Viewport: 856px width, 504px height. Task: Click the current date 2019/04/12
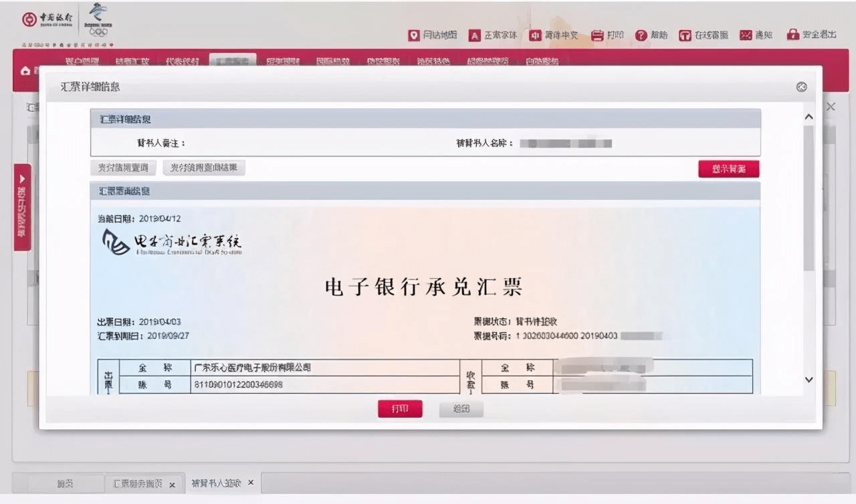point(160,219)
